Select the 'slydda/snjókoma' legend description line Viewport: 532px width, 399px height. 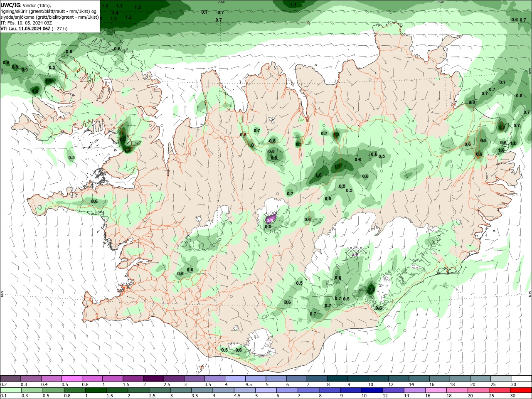click(50, 17)
